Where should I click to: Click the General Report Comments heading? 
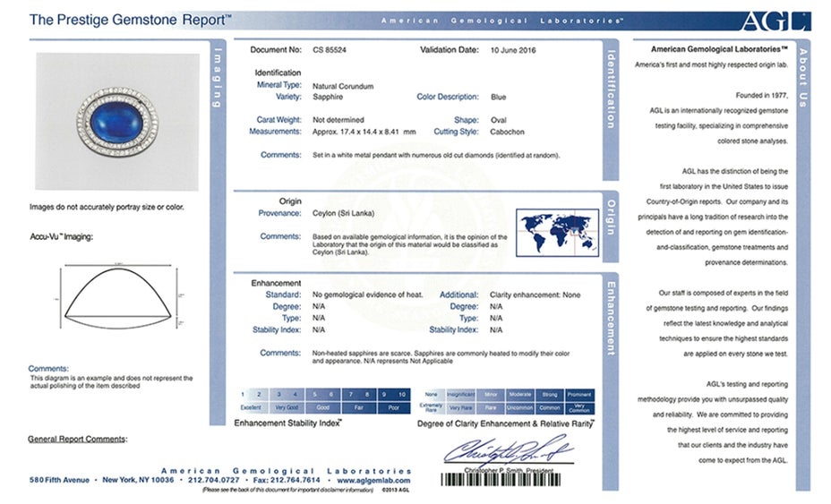coord(77,439)
